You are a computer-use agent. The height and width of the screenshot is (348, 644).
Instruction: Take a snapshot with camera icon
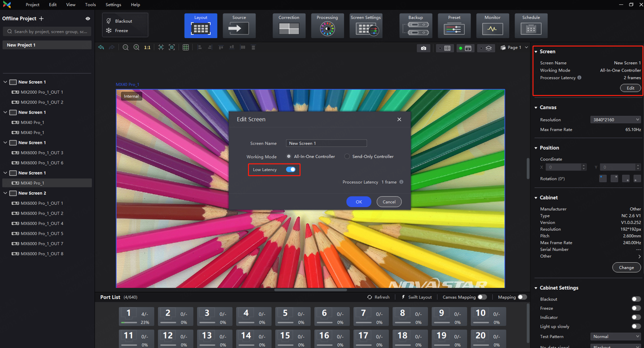[423, 48]
